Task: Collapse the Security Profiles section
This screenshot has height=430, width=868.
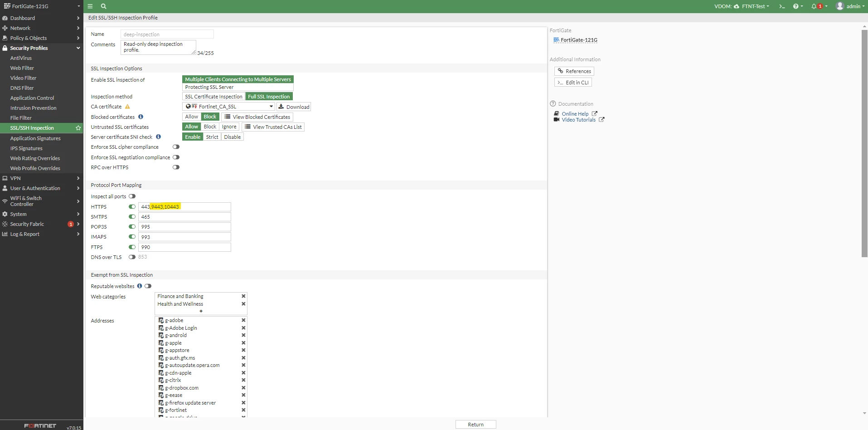Action: 42,48
